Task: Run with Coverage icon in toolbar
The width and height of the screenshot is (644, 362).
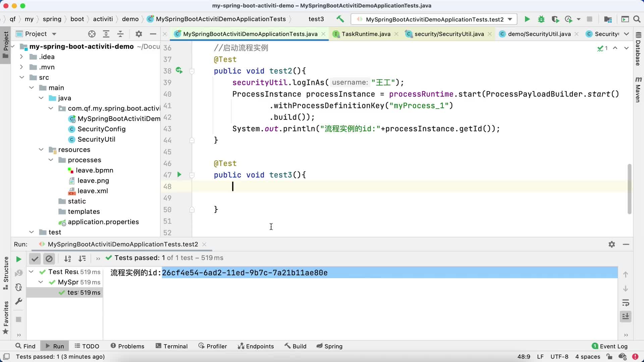Action: [555, 19]
